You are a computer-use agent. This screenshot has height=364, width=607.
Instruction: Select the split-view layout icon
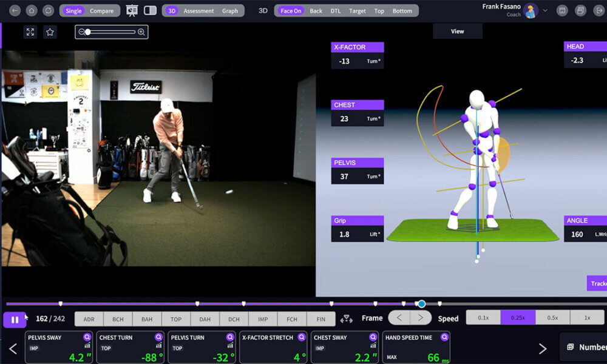click(x=151, y=10)
